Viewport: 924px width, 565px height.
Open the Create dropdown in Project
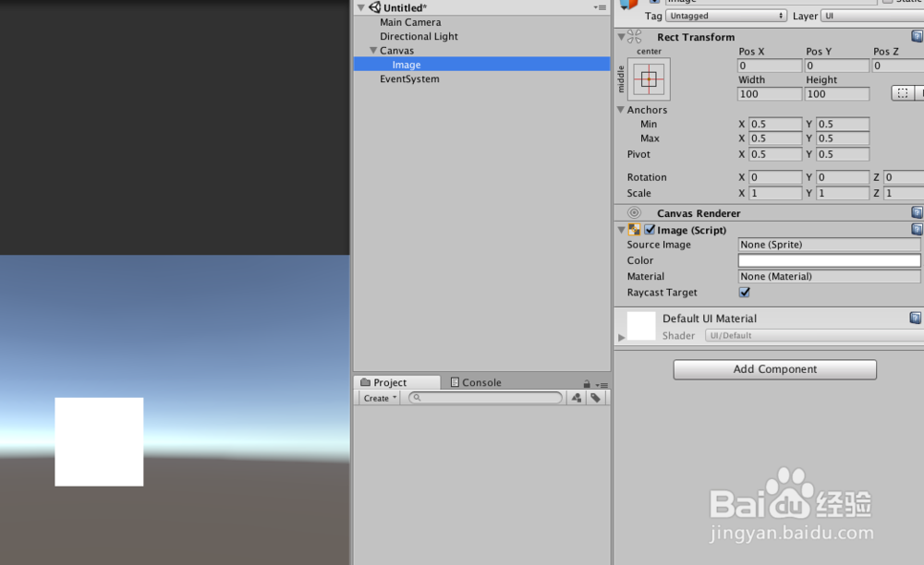click(380, 399)
